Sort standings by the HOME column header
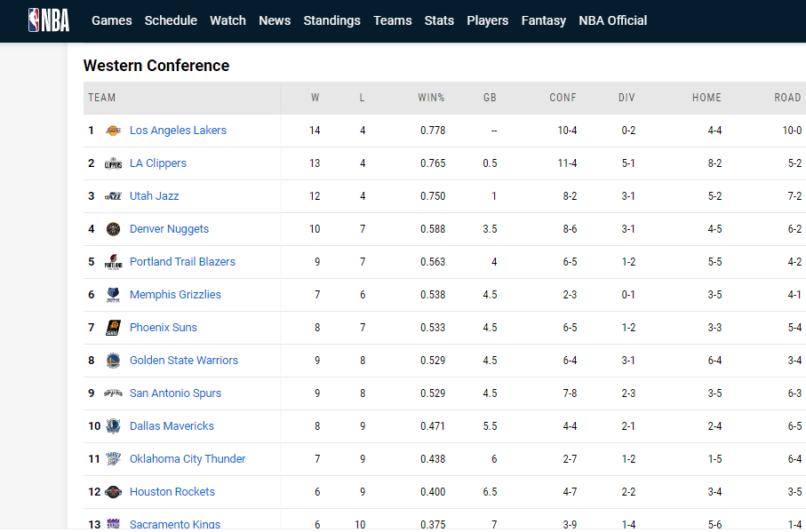 [x=706, y=98]
